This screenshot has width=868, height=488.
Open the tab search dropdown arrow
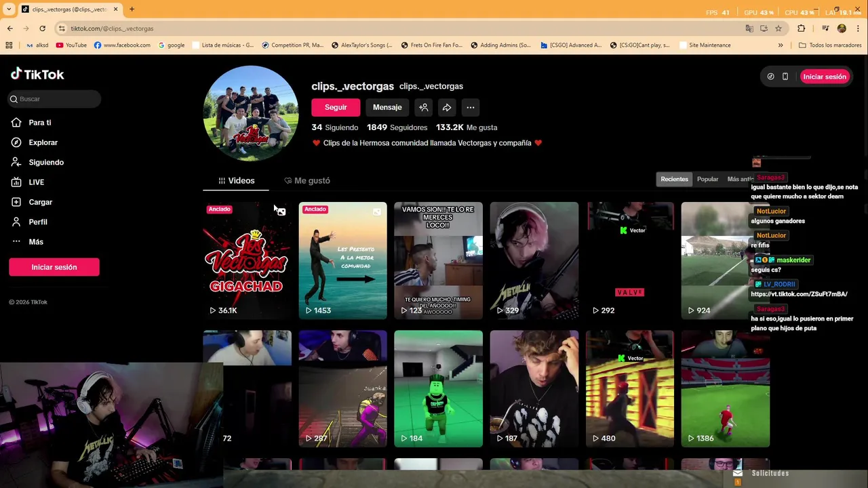coord(9,9)
